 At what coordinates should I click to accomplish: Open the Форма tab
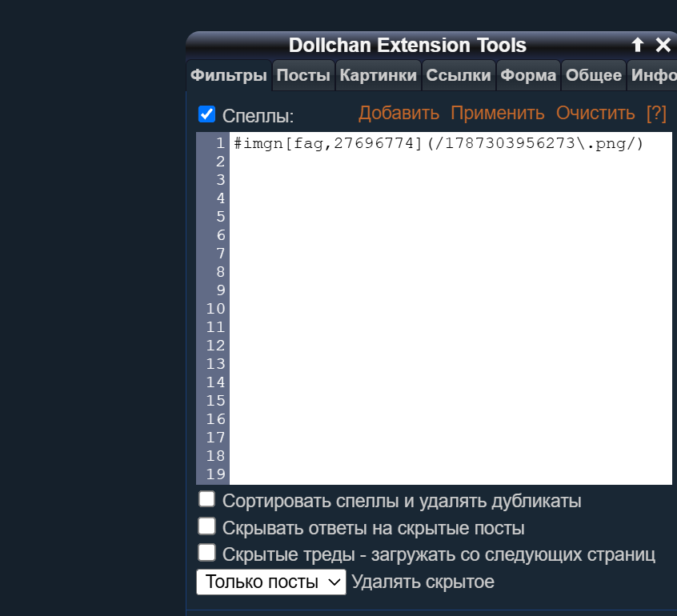click(528, 75)
